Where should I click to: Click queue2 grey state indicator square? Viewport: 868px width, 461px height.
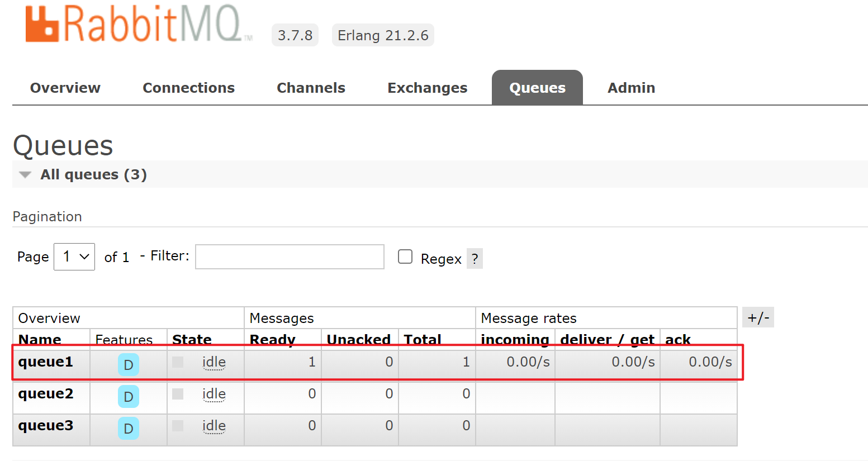coord(178,394)
